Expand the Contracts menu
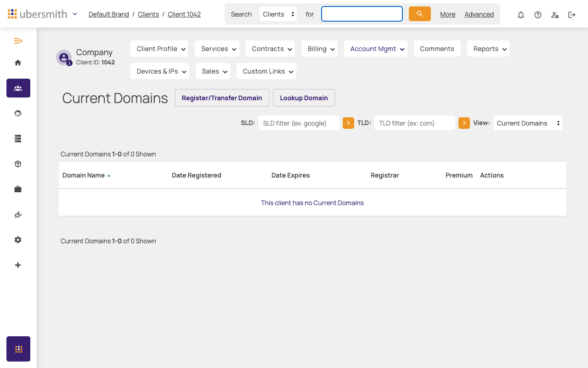The image size is (588, 368). point(270,49)
